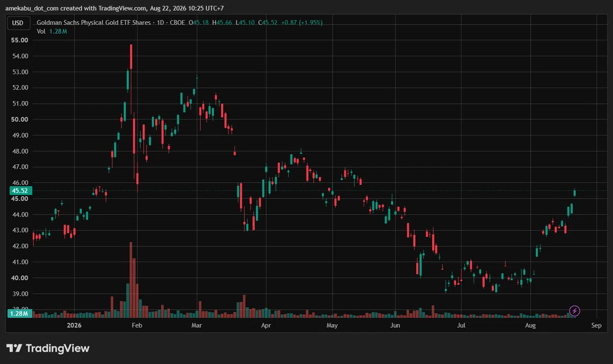Click the Sep label on time axis
Screen dimensions: 613x364
tap(596, 325)
